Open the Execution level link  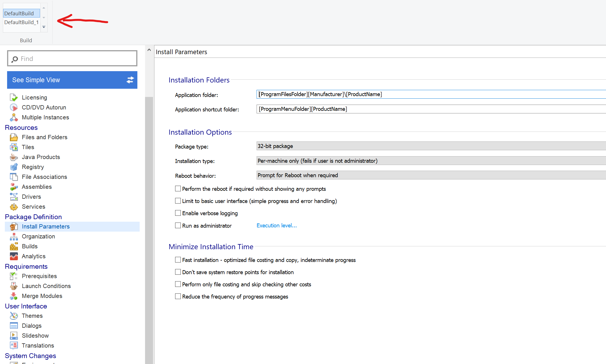pos(276,225)
